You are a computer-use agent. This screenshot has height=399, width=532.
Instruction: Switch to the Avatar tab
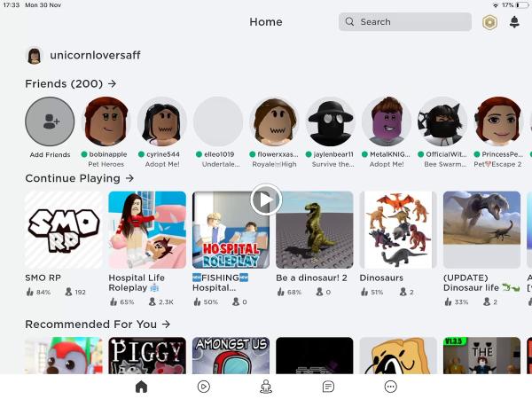266,387
